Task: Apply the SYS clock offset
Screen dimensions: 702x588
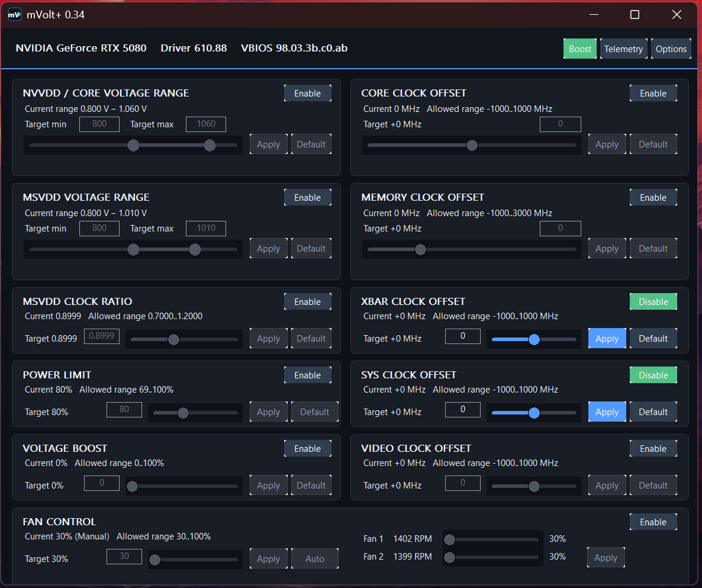Action: (607, 412)
